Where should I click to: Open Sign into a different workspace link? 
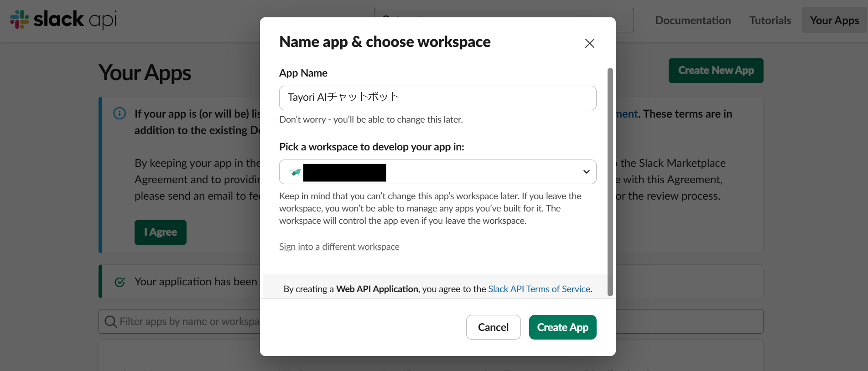(x=339, y=247)
